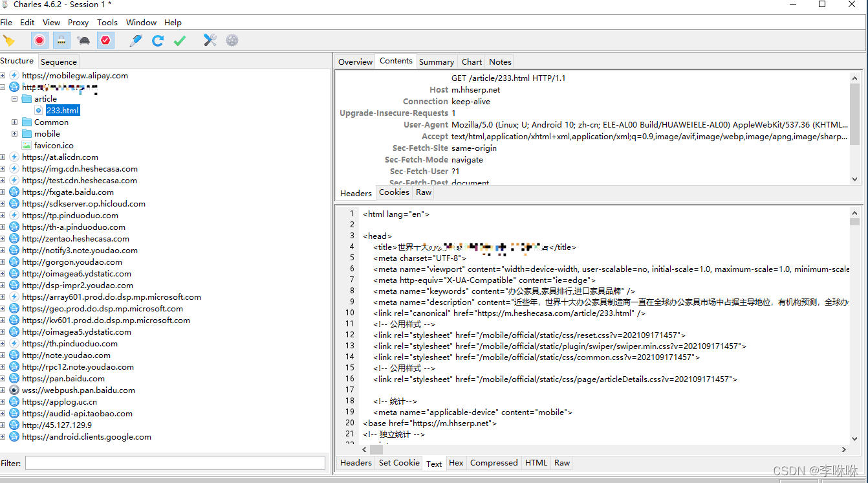Click globe icon of http://gorgon.youdao.com
868x483 pixels.
[14, 262]
